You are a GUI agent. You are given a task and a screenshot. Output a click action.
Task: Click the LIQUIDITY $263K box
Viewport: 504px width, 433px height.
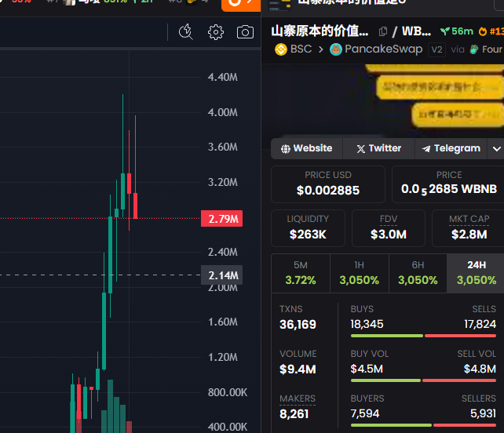(x=308, y=228)
